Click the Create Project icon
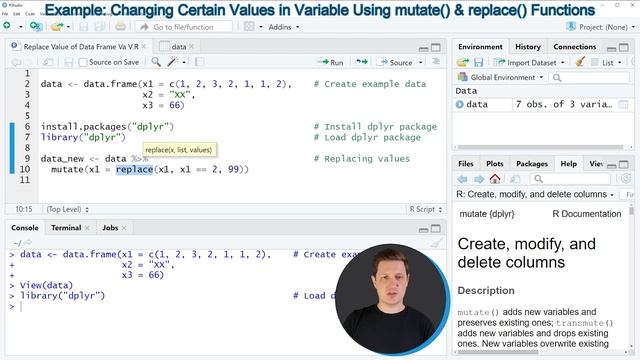This screenshot has width=640, height=360. 36,27
